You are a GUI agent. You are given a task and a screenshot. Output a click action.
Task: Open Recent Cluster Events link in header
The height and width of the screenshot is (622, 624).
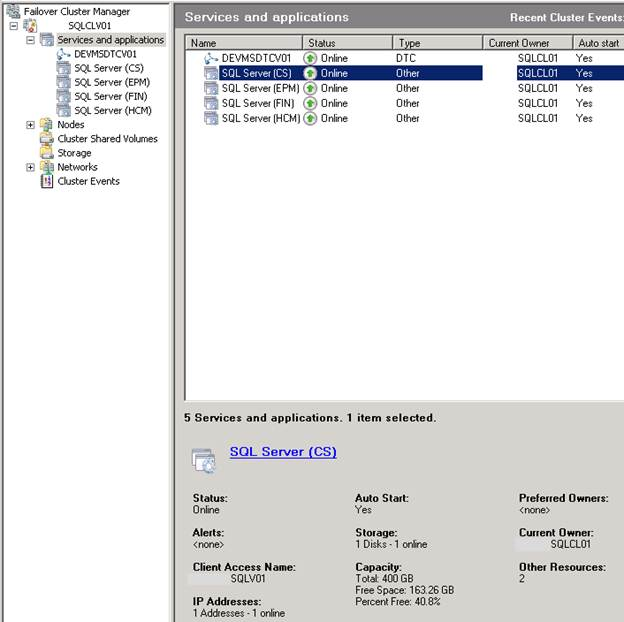(567, 17)
